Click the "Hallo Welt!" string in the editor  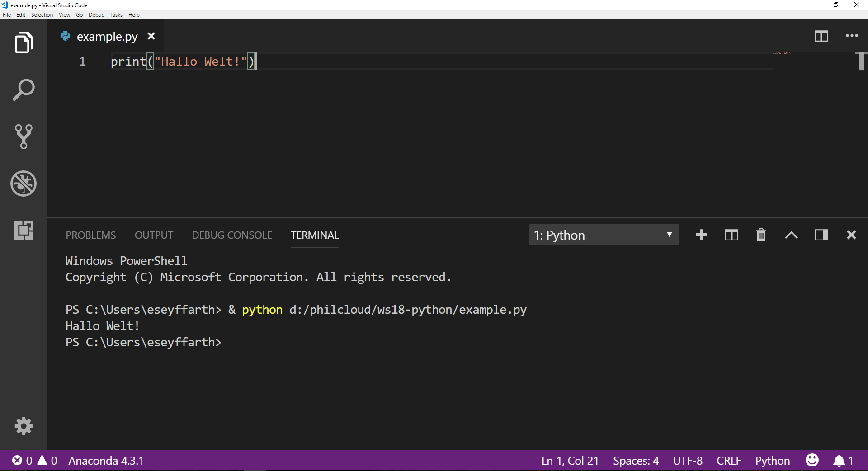click(201, 61)
